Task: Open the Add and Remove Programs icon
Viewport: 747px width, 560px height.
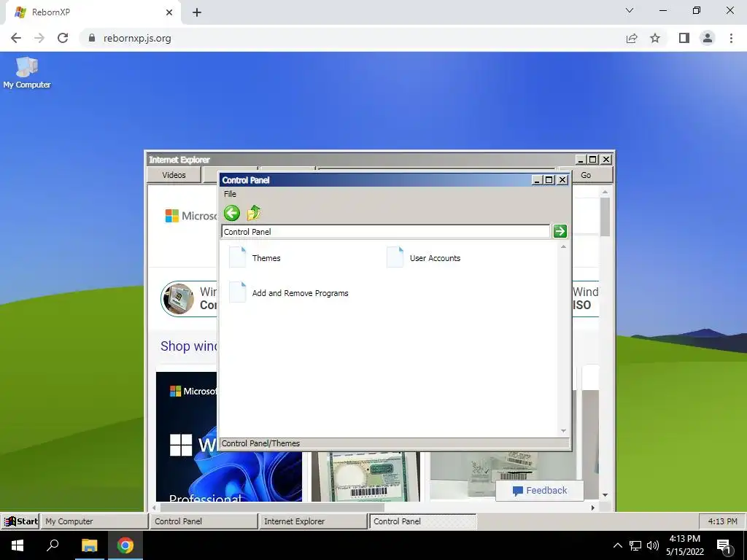Action: pyautogui.click(x=237, y=292)
